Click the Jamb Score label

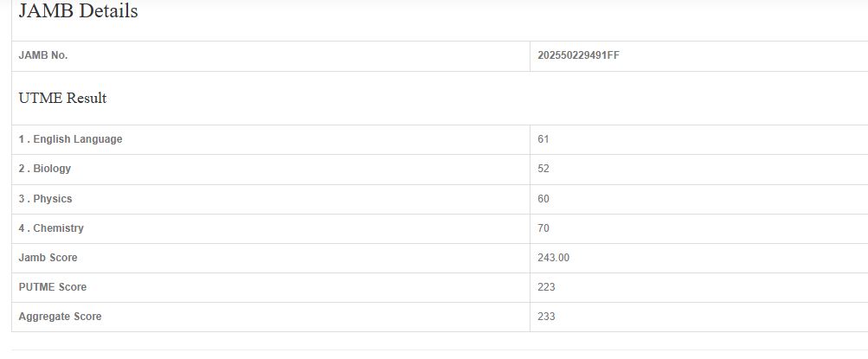48,258
